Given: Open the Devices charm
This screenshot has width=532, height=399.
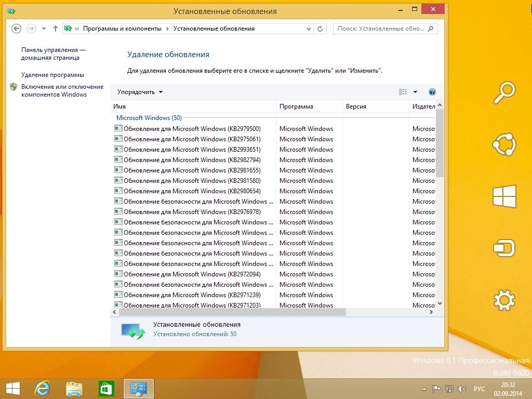Looking at the screenshot, I should (504, 248).
